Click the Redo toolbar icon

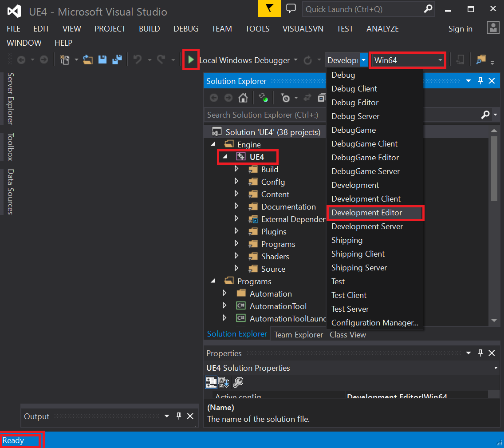pos(161,60)
